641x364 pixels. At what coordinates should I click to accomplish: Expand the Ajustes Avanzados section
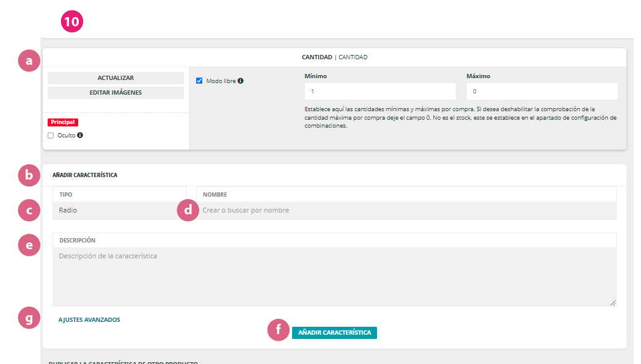click(89, 319)
